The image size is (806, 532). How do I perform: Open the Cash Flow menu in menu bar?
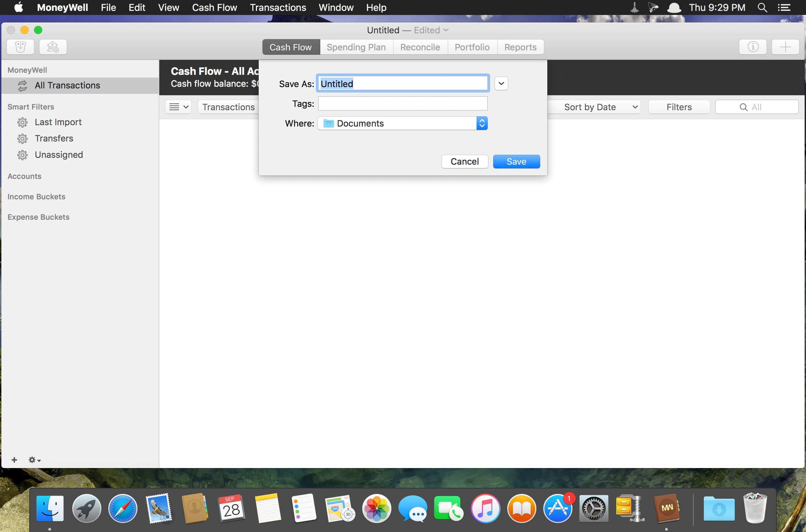(x=214, y=7)
